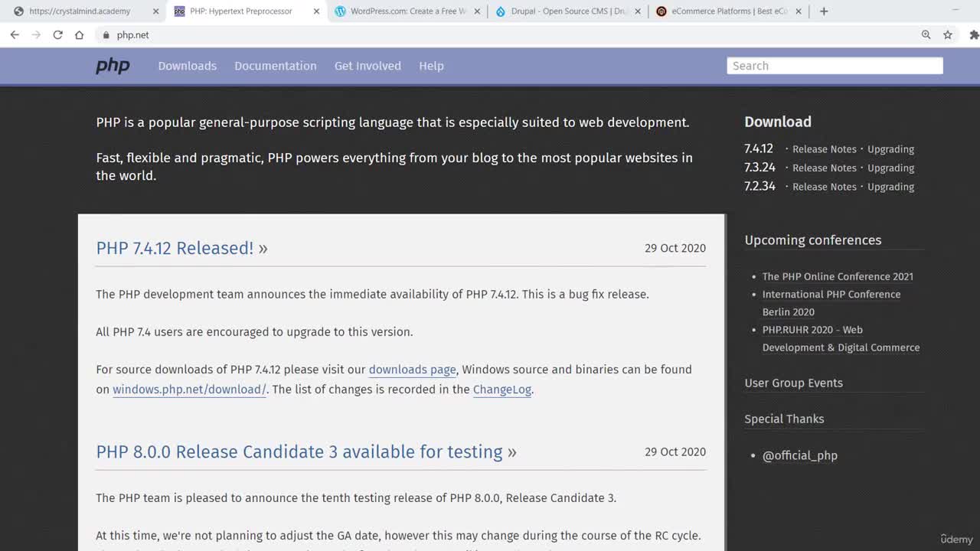Open International PHP Conference Berlin 2020 link
This screenshot has width=980, height=551.
click(x=831, y=303)
